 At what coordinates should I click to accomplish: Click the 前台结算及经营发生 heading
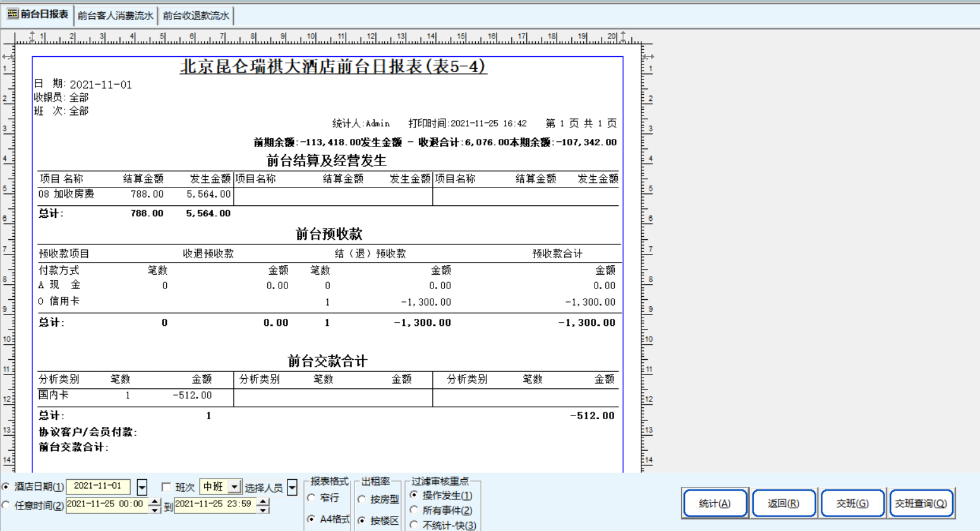coord(326,161)
